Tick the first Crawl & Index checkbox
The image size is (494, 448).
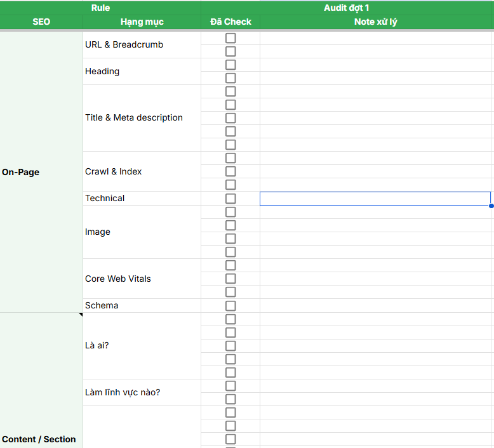tap(230, 158)
